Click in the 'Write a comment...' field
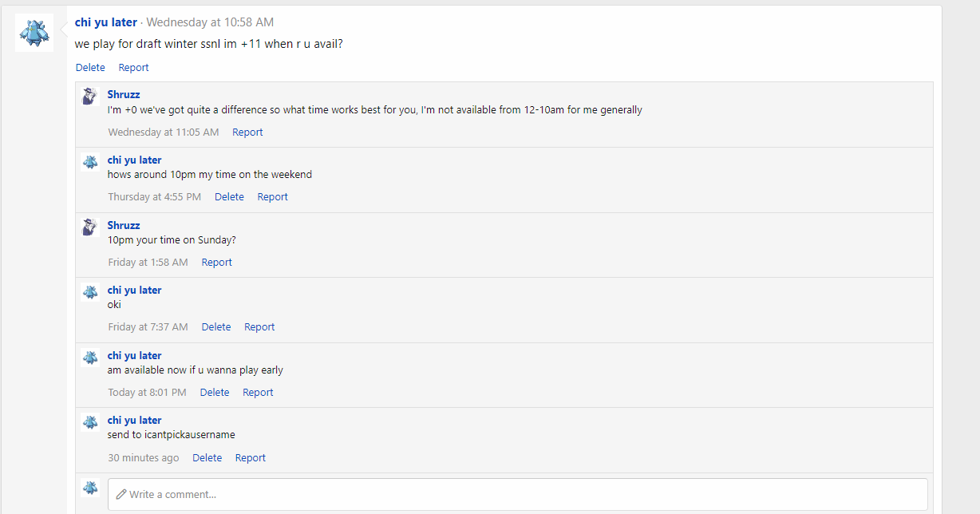This screenshot has width=980, height=514. pos(517,494)
